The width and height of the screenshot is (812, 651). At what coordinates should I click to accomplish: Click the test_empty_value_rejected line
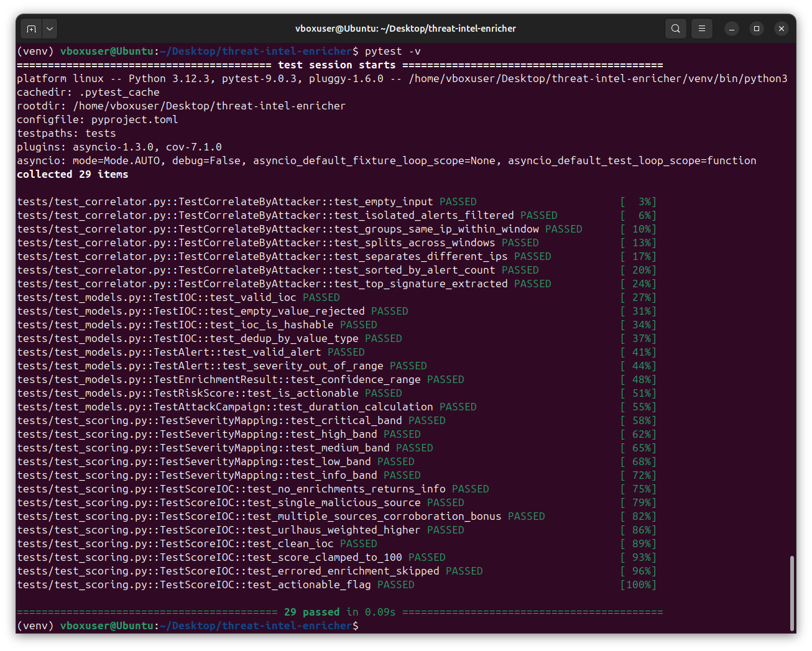tap(336, 311)
